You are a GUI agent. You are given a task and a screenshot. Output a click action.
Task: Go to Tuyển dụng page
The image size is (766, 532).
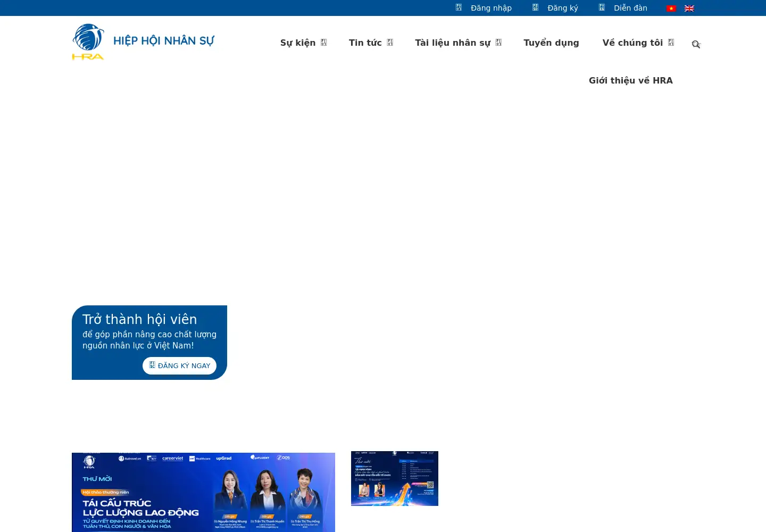click(x=551, y=43)
